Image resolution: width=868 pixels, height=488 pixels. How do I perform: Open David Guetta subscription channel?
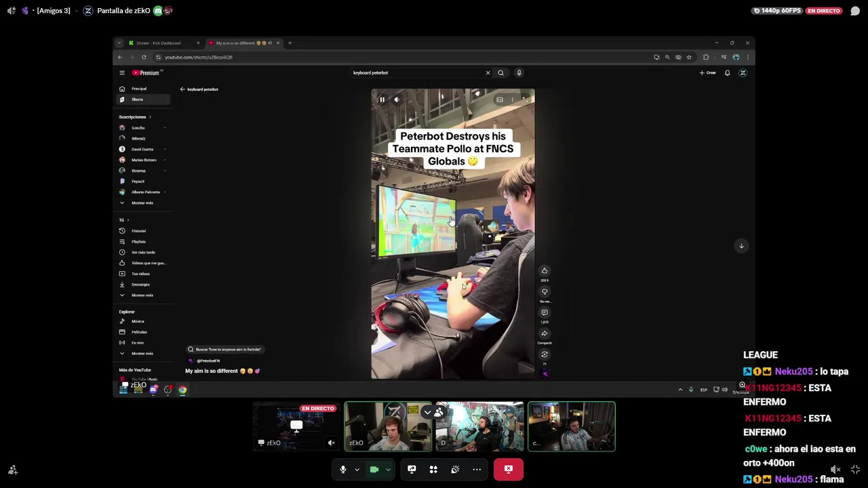point(142,149)
